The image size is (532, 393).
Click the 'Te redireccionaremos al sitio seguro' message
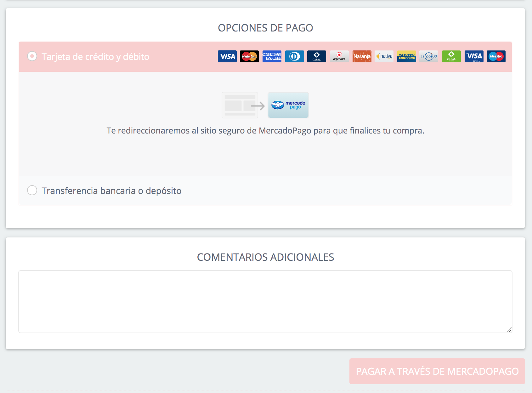(265, 131)
